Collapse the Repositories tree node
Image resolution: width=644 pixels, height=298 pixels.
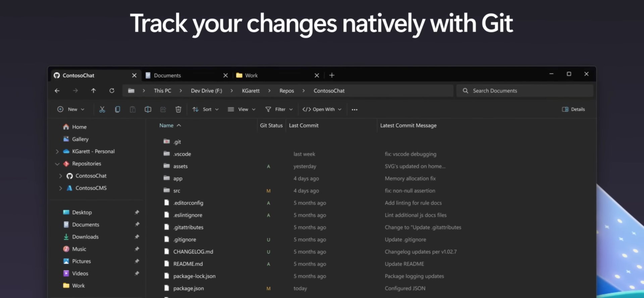click(57, 164)
